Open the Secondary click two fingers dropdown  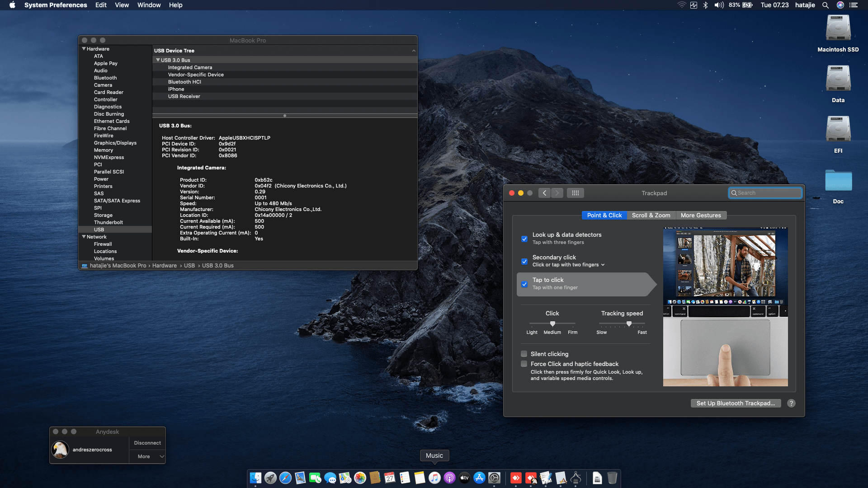point(602,265)
